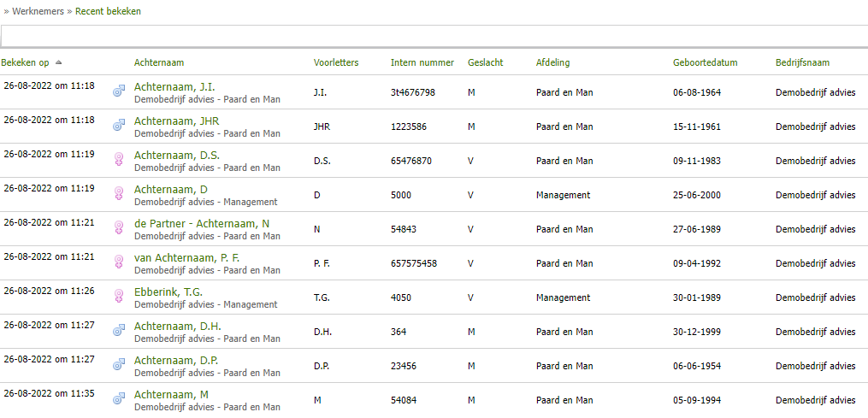
Task: Click male icon beside Achternaam, D.H.
Action: click(120, 329)
